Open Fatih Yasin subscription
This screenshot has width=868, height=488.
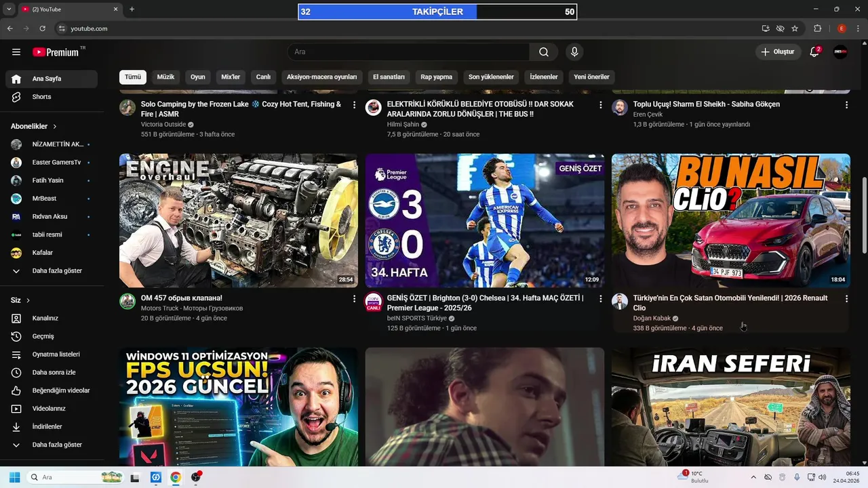[52, 180]
